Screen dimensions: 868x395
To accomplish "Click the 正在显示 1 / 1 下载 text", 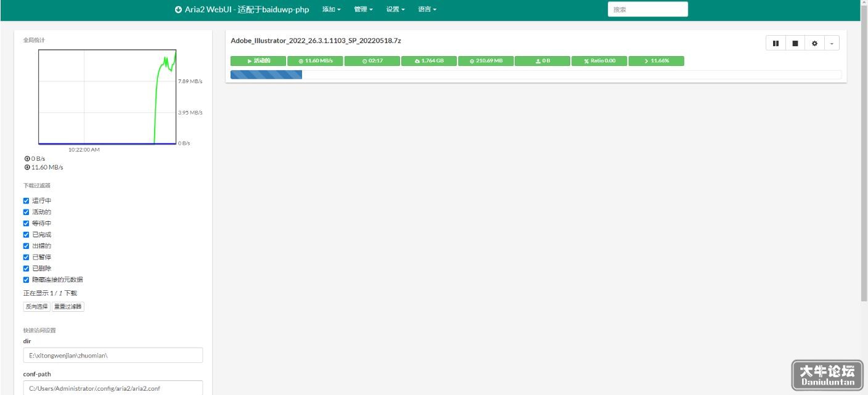I will tap(50, 293).
